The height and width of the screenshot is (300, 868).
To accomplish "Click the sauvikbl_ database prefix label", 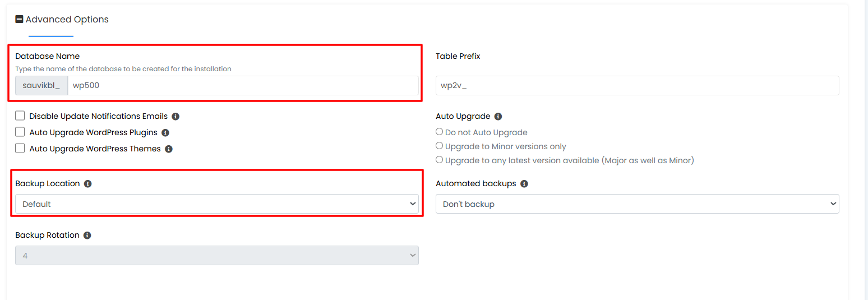I will click(x=41, y=86).
